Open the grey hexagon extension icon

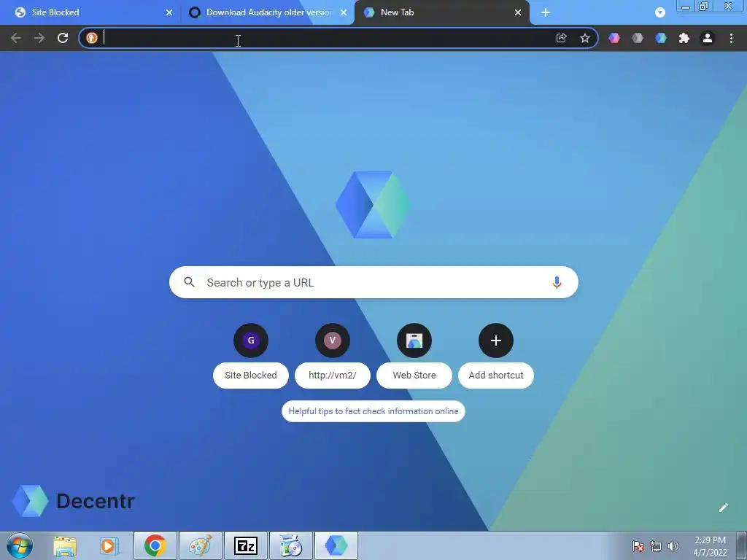638,38
